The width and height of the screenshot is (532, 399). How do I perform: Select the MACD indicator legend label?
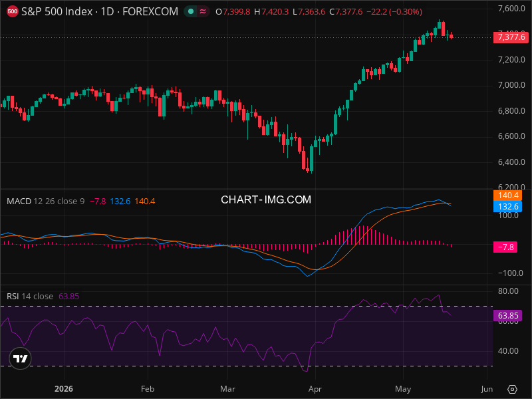point(19,201)
